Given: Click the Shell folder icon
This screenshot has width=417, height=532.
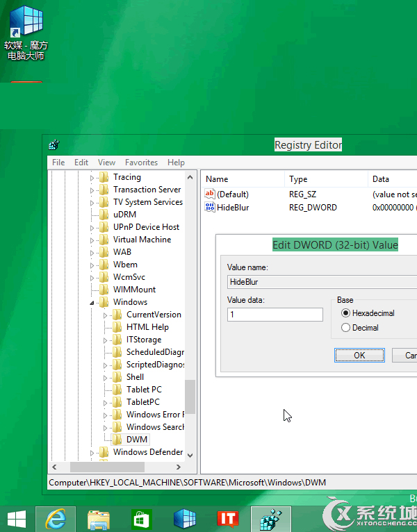Looking at the screenshot, I should pos(117,376).
